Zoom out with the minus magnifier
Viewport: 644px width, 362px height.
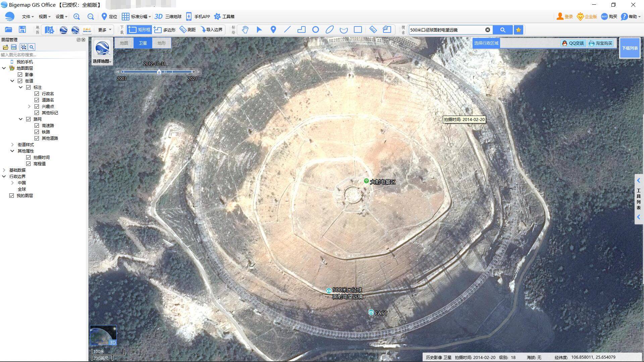(x=91, y=16)
